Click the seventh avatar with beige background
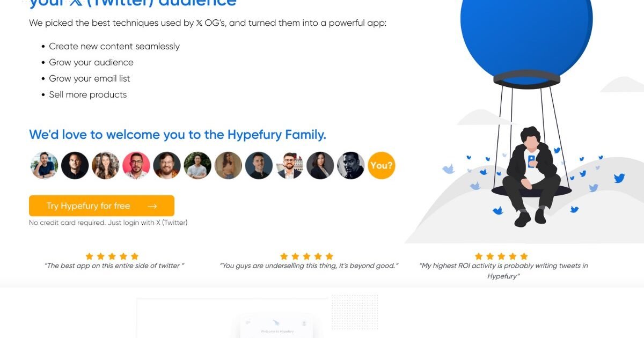 (x=228, y=165)
